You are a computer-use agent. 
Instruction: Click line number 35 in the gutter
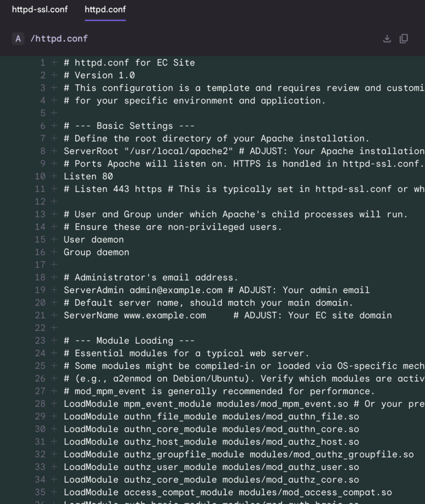point(40,492)
